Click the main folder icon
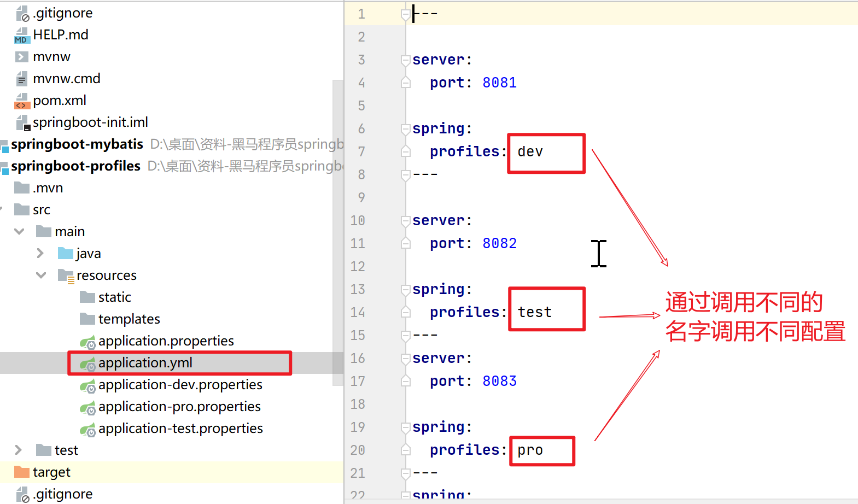858x504 pixels. coord(44,232)
